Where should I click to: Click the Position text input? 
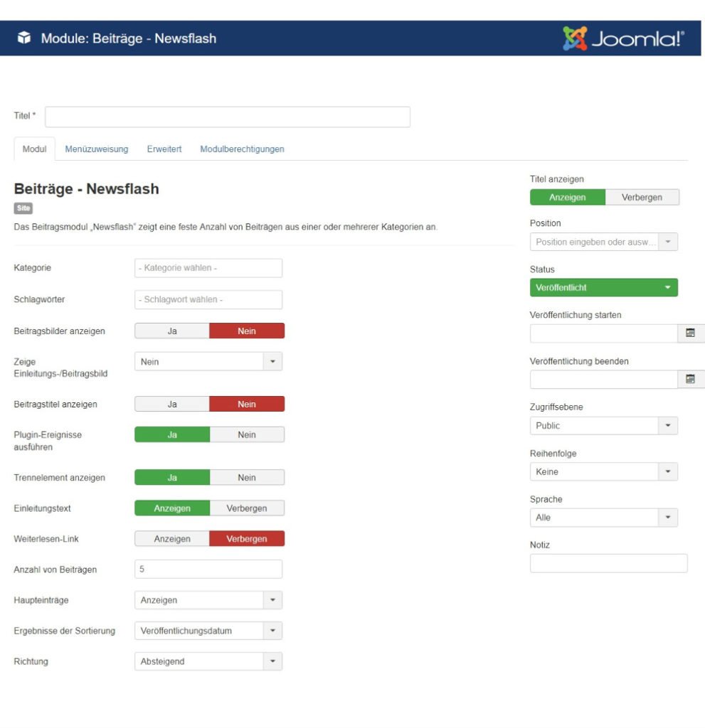[595, 242]
